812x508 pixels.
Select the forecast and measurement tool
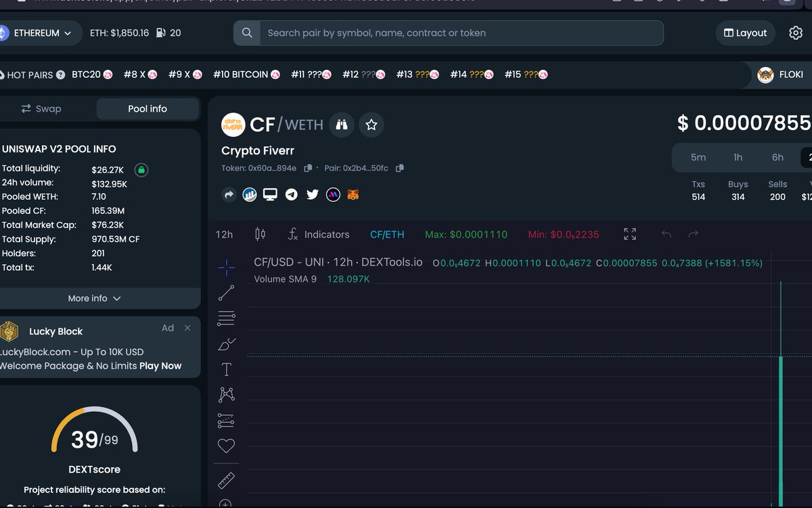pyautogui.click(x=227, y=421)
